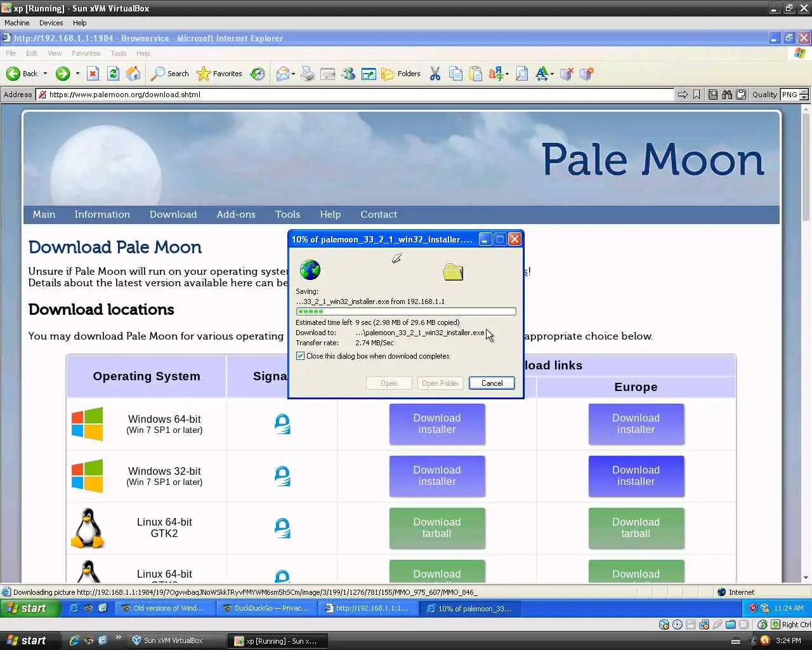This screenshot has height=650, width=812.
Task: Refresh the page using green arrows icon
Action: coord(113,74)
